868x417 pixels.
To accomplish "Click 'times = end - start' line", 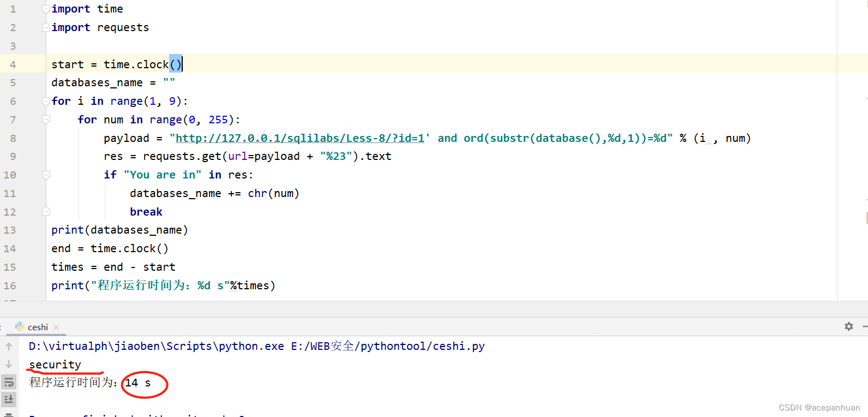I will click(x=113, y=267).
